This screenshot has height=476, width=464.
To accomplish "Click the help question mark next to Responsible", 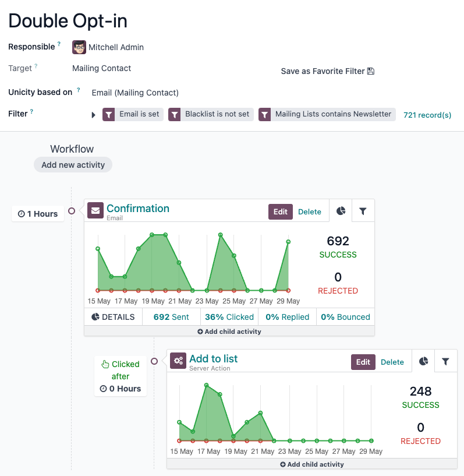I will coord(59,44).
